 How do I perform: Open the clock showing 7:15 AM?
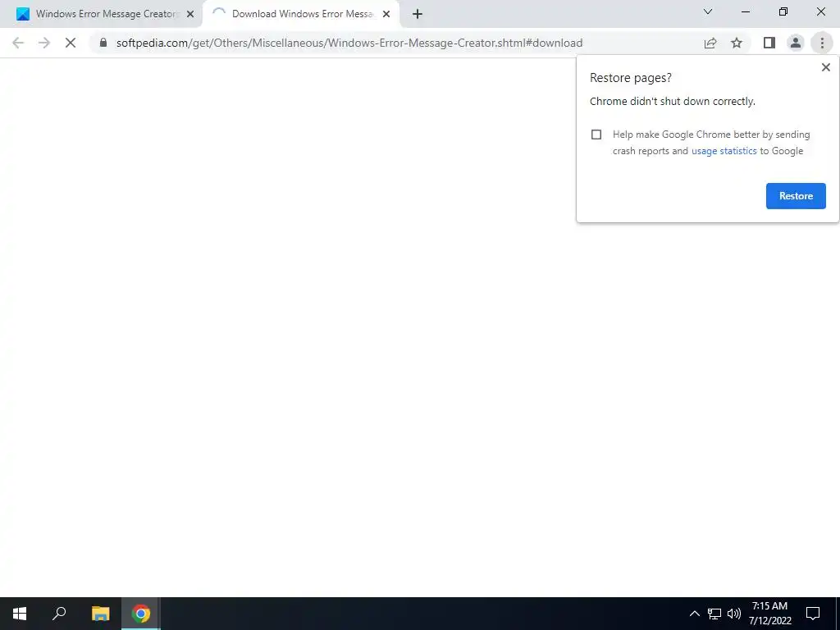[x=769, y=614]
